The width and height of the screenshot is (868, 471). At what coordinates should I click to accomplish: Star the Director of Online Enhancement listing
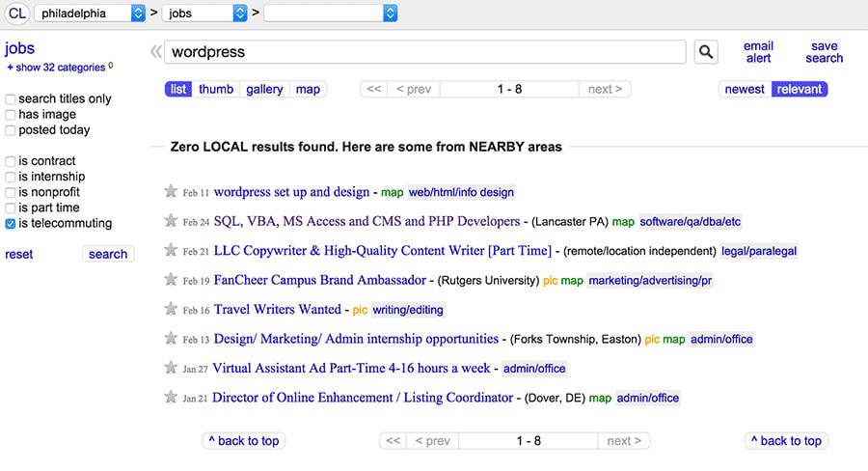pyautogui.click(x=171, y=397)
